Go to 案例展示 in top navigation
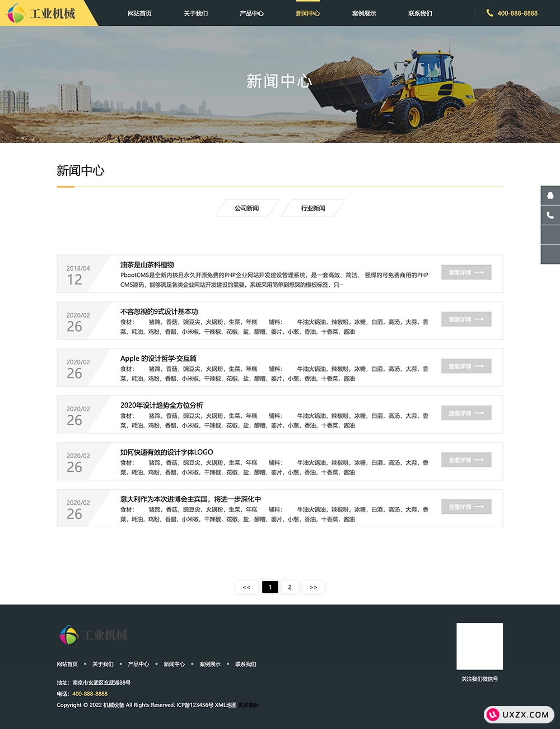The width and height of the screenshot is (560, 729). (x=364, y=13)
